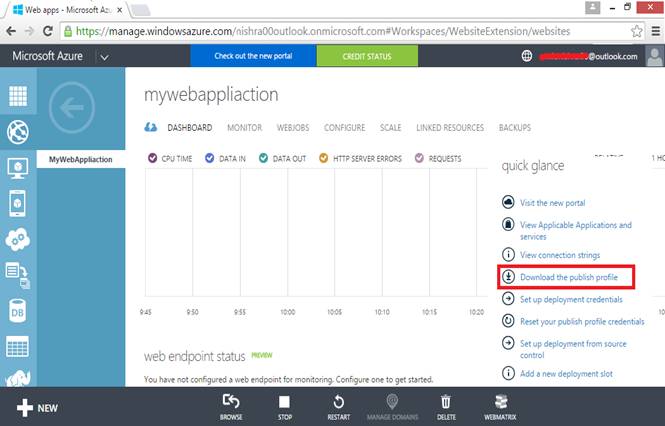Click the quick start cloud icon beside Dashboard

coord(151,127)
